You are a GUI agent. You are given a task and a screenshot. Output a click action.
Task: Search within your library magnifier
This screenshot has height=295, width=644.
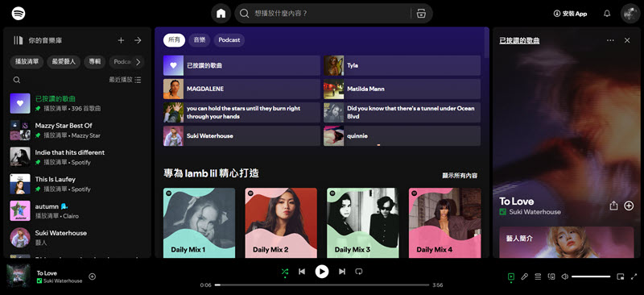pyautogui.click(x=16, y=80)
